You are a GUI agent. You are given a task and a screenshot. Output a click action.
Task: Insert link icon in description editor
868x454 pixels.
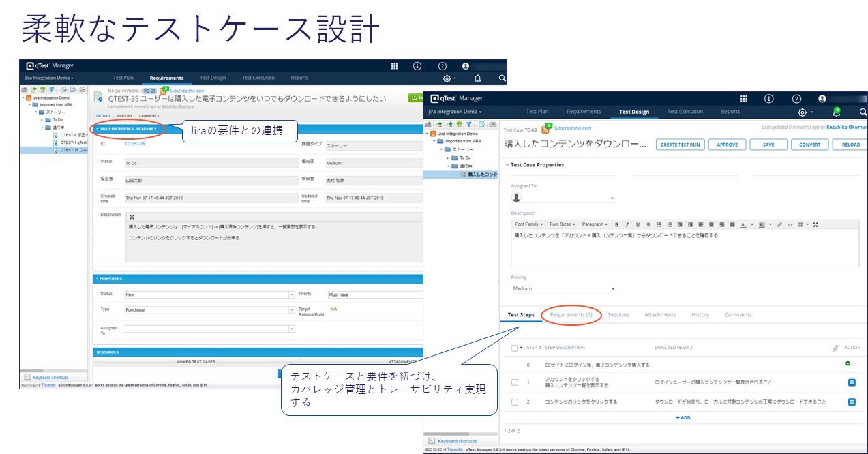click(780, 224)
